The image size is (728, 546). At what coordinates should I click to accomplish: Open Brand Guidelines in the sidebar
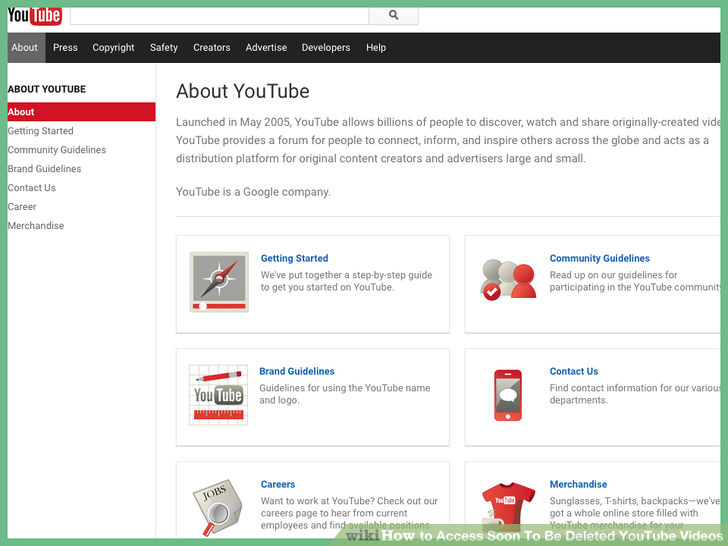coord(45,169)
